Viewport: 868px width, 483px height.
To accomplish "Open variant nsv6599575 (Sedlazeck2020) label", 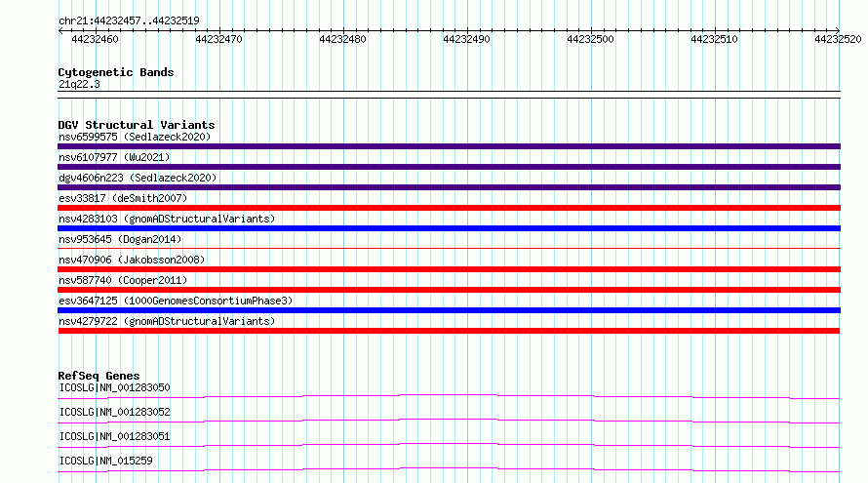I will point(135,137).
